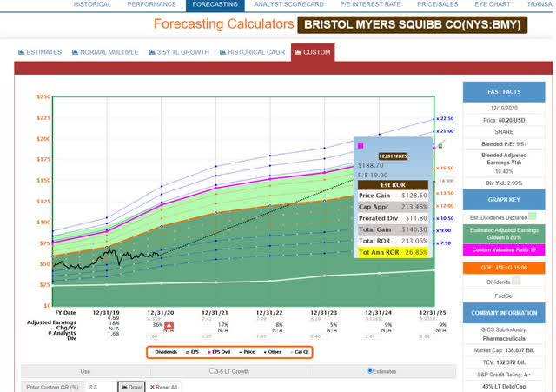Open the PRICE/SALES tab

[x=438, y=4]
